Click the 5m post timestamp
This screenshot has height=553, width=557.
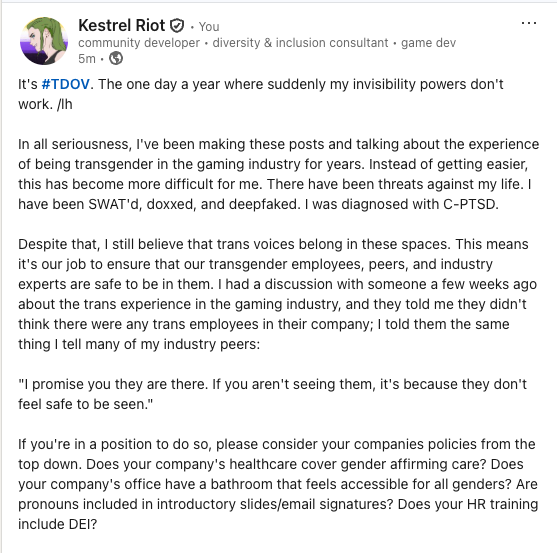tap(87, 59)
